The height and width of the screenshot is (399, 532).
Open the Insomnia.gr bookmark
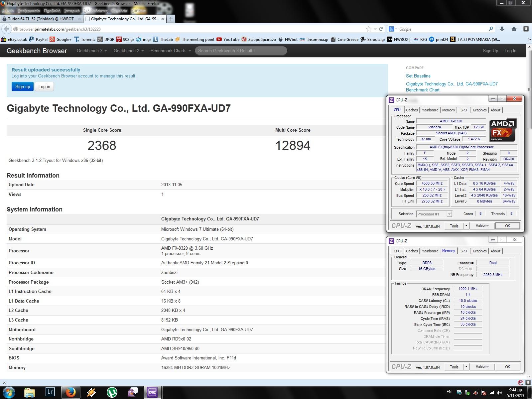pos(314,39)
